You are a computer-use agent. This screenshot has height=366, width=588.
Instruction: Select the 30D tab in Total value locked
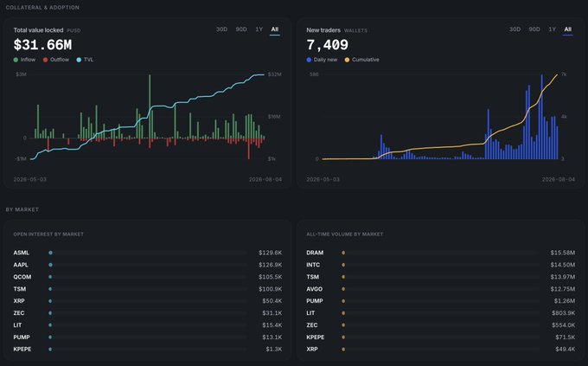tap(221, 29)
